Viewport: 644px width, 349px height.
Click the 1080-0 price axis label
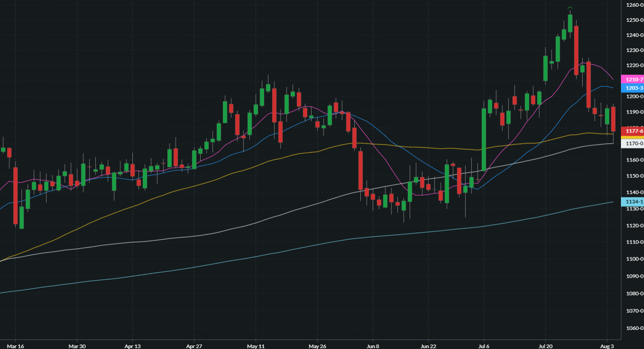(x=635, y=294)
